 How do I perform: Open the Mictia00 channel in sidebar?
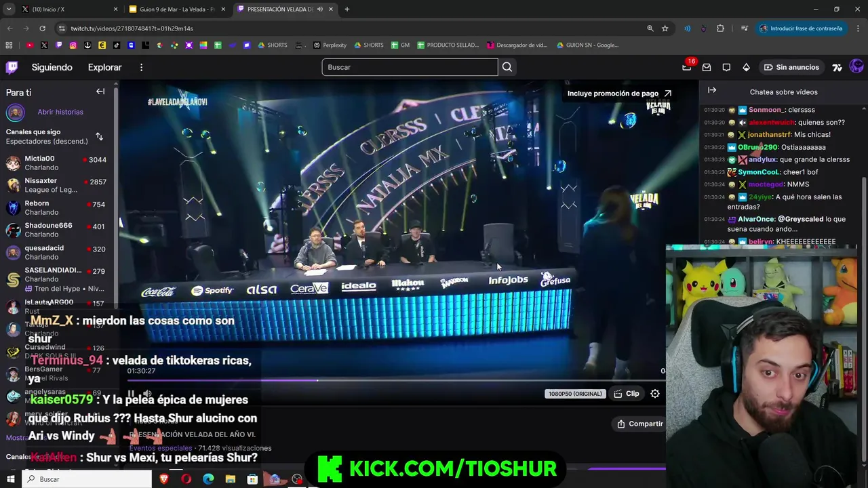(57, 163)
